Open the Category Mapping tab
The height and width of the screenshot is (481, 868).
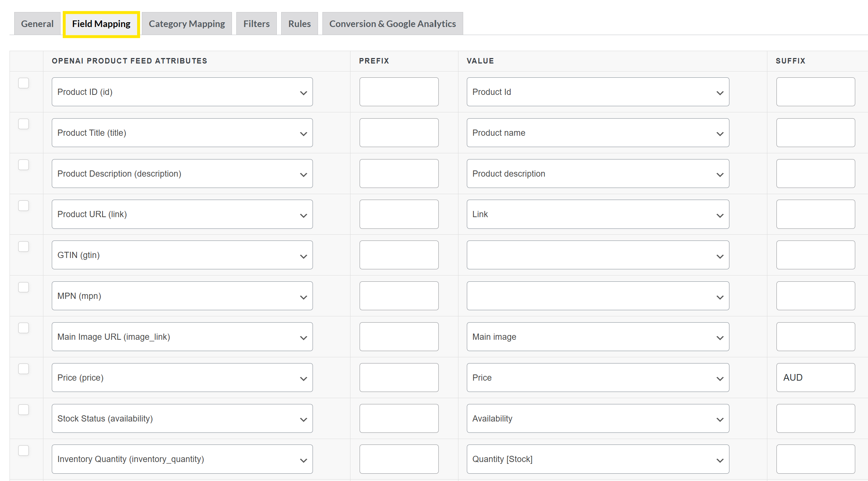pyautogui.click(x=187, y=24)
